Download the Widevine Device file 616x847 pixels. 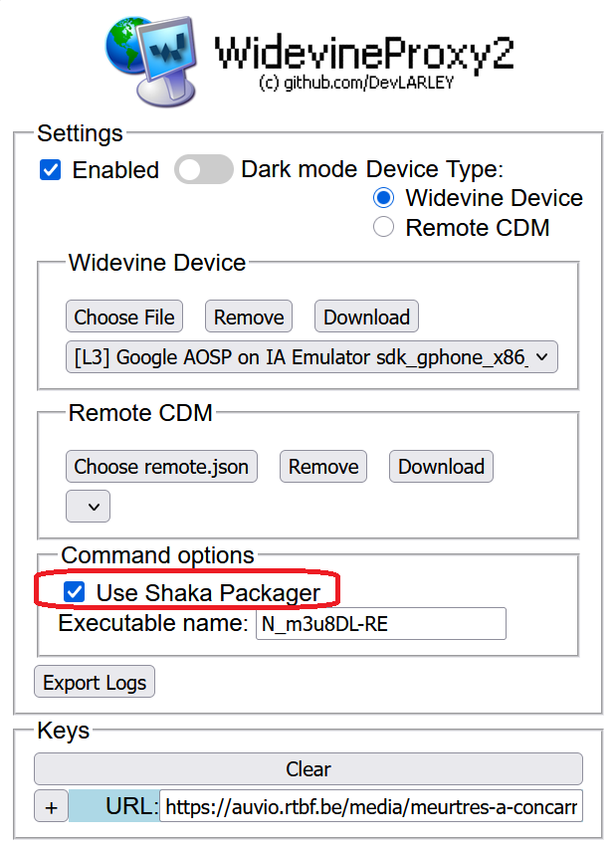pos(366,318)
